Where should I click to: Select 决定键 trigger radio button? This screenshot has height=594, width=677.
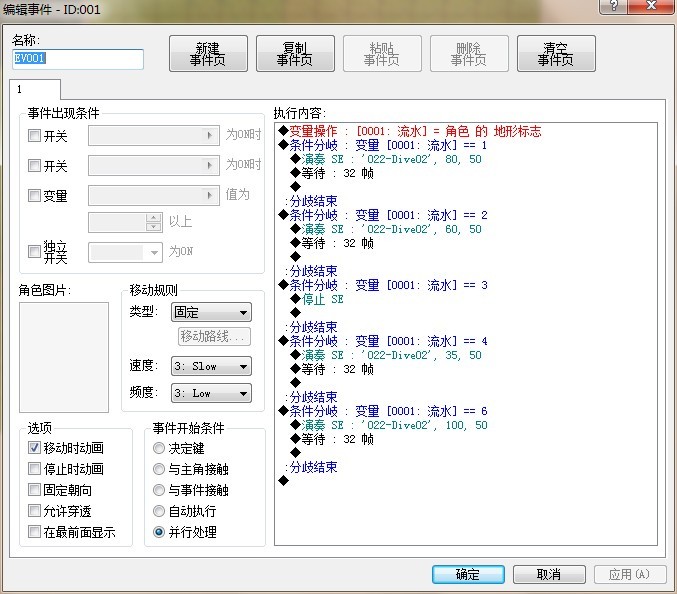159,448
